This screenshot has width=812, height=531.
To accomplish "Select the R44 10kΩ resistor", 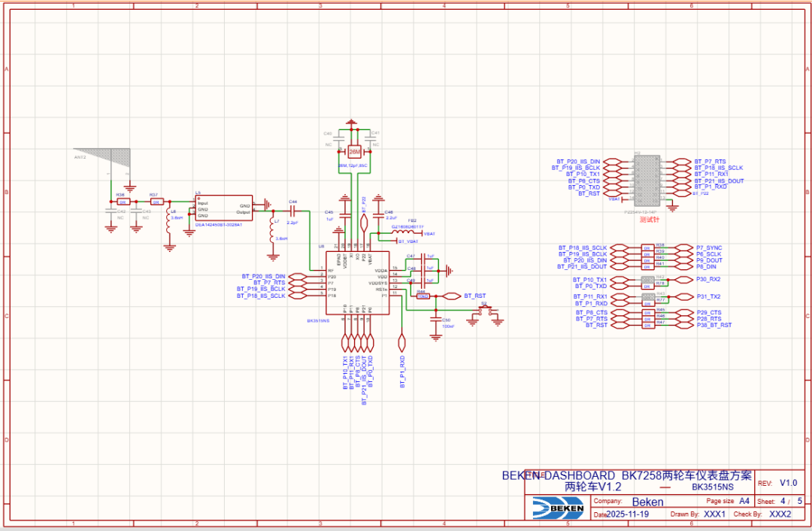I will [422, 296].
